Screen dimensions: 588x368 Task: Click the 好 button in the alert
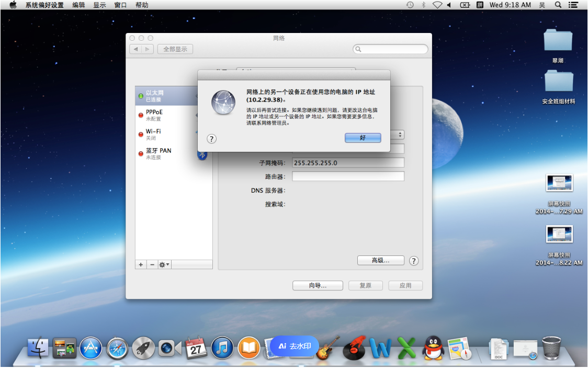pos(363,138)
